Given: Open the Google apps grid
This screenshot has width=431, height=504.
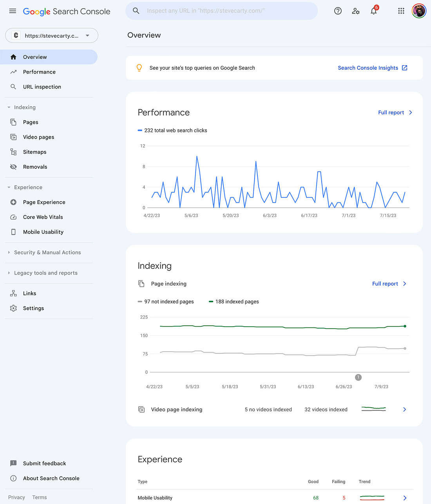Looking at the screenshot, I should [x=401, y=11].
